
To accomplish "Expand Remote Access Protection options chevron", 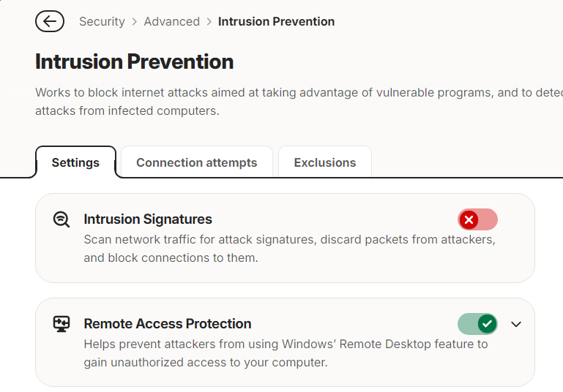I will click(516, 324).
